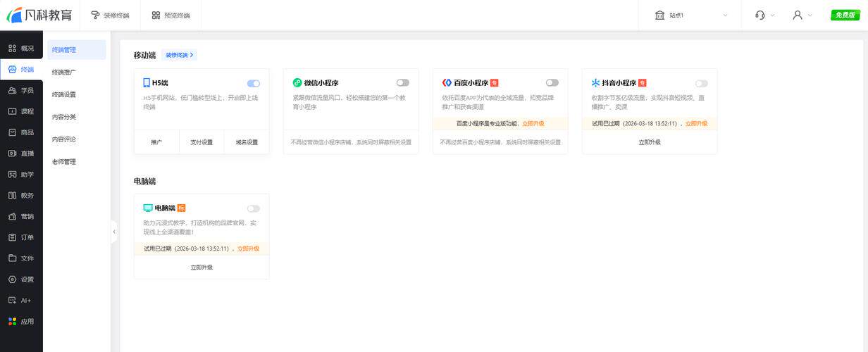Image resolution: width=868 pixels, height=352 pixels.
Task: Select 终端管理 in the submenu
Action: (76, 50)
